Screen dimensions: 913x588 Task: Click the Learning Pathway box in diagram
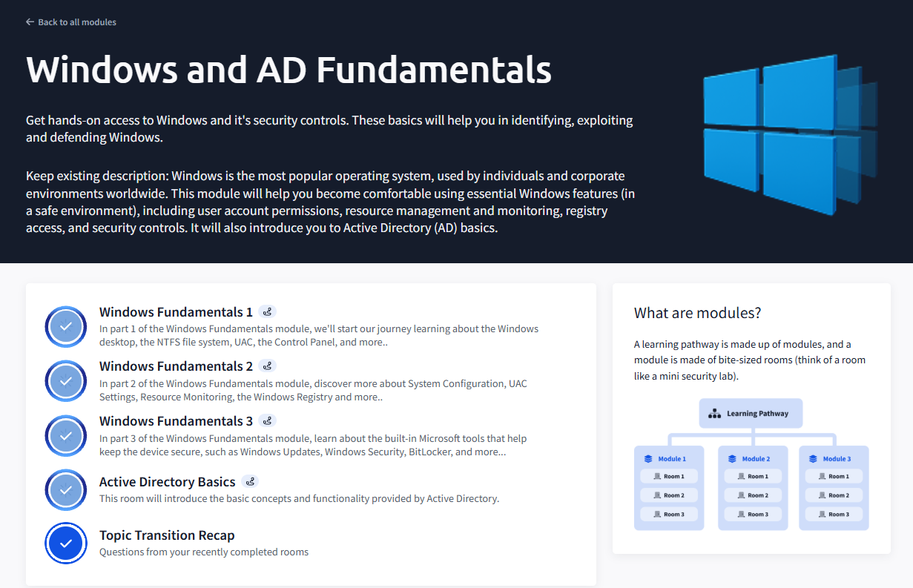coord(751,414)
